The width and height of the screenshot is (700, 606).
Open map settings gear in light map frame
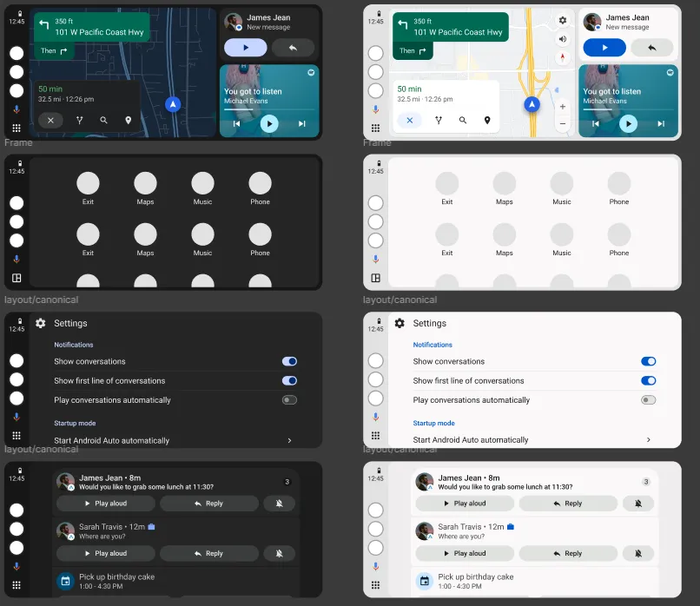(x=563, y=20)
